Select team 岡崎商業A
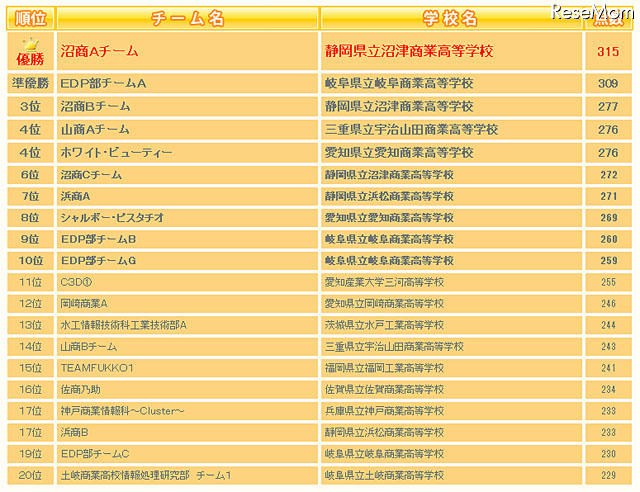Screen dimensions: 640x492 point(84,304)
